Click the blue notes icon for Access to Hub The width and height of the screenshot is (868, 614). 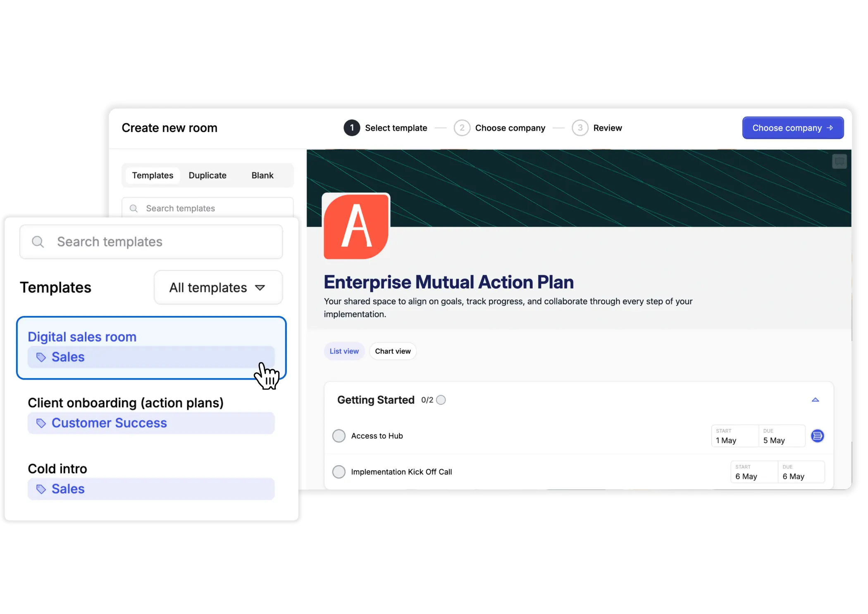[817, 436]
